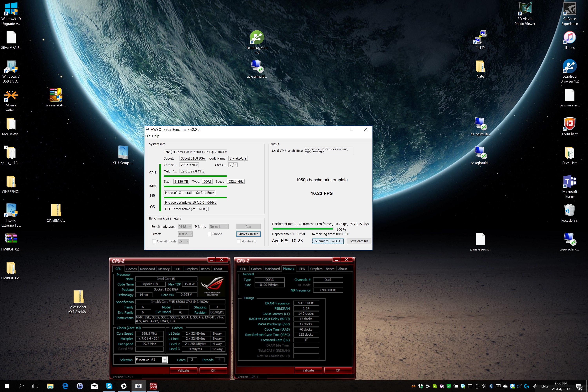Open Microsoft Edge from the taskbar
The width and height of the screenshot is (588, 392).
[x=65, y=386]
